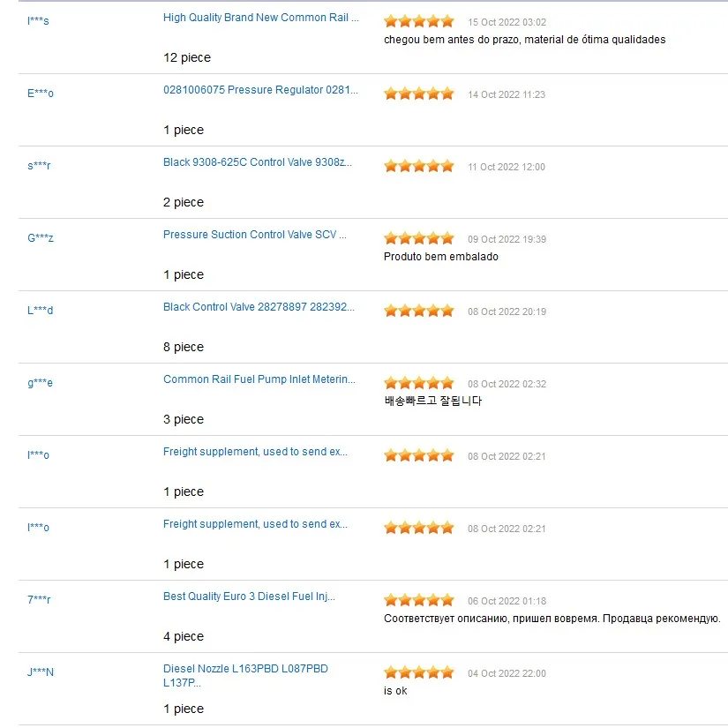Screen dimensions: 728x728
Task: Click reviewer name E***o
Action: click(x=41, y=94)
